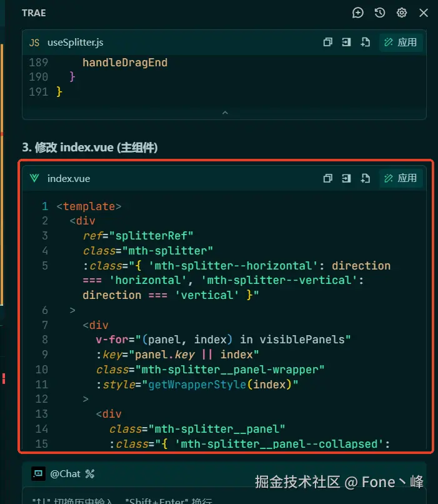Screen dimensions: 438x504
Task: Add useSplitter.js code to new file
Action: pyautogui.click(x=366, y=43)
